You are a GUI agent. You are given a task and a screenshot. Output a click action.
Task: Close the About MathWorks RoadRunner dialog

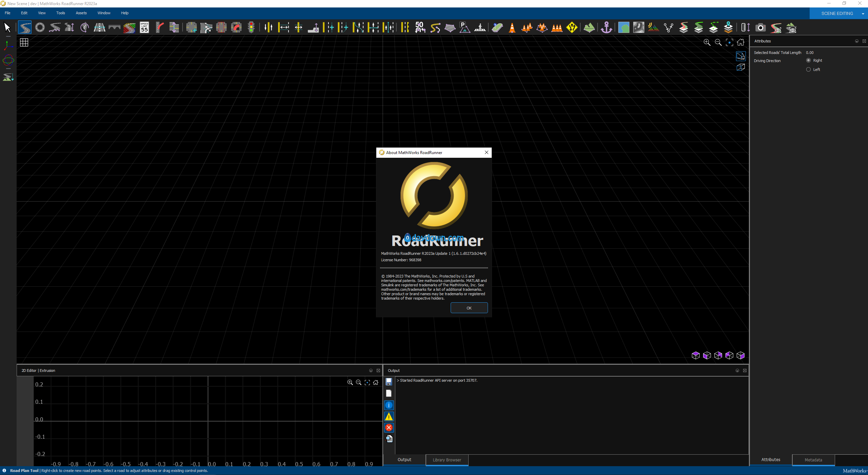[487, 152]
